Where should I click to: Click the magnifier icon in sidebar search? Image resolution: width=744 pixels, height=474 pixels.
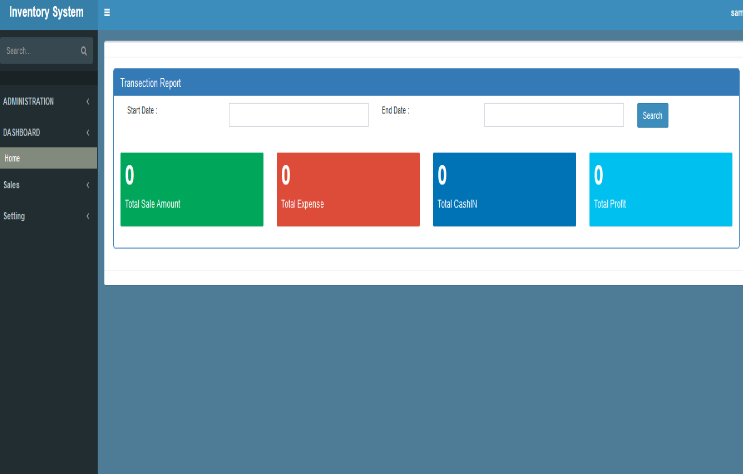pos(84,51)
